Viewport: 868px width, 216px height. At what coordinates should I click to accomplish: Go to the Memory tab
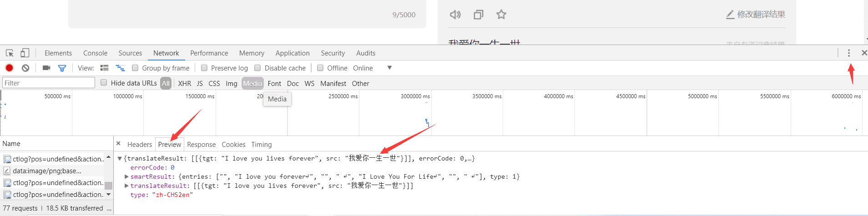(x=252, y=53)
